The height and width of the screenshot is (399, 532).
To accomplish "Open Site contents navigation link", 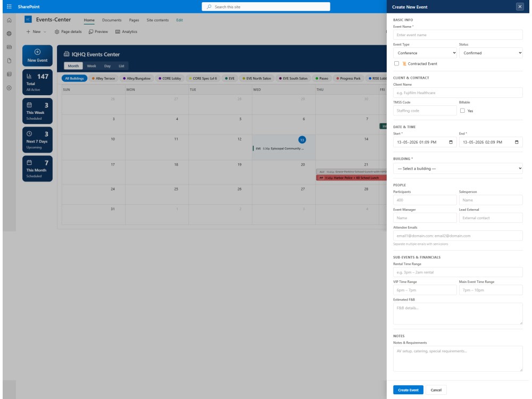I will [x=157, y=20].
